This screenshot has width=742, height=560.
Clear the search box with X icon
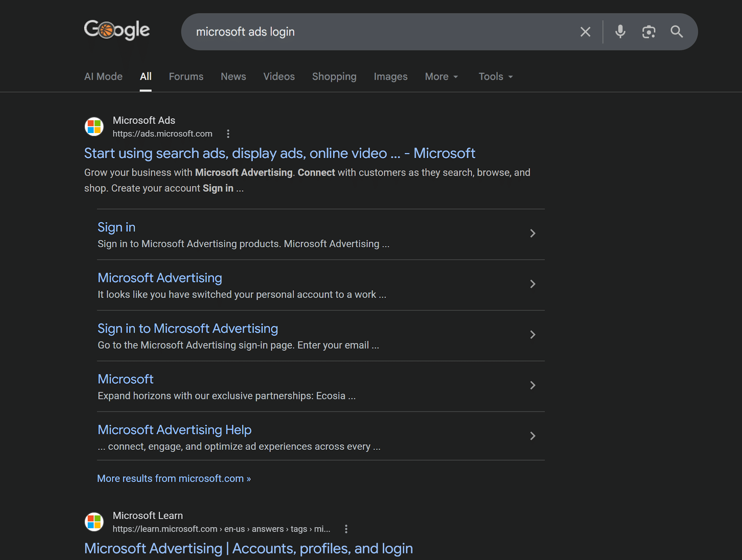tap(585, 32)
